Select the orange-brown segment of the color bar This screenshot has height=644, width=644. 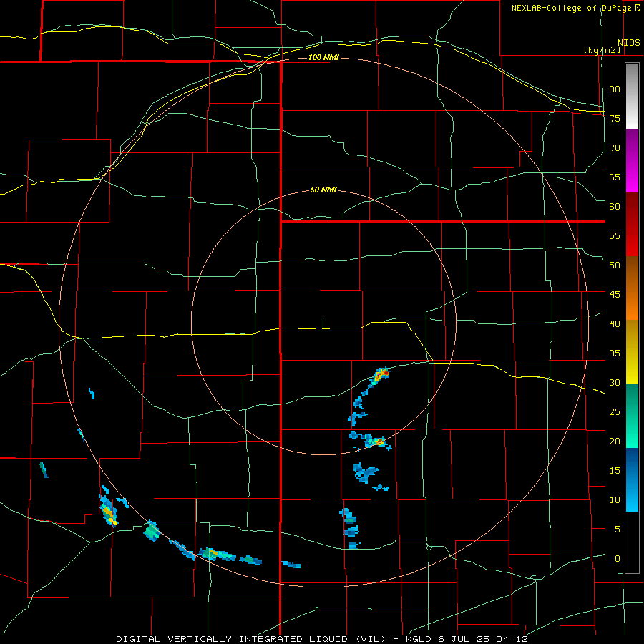point(632,288)
